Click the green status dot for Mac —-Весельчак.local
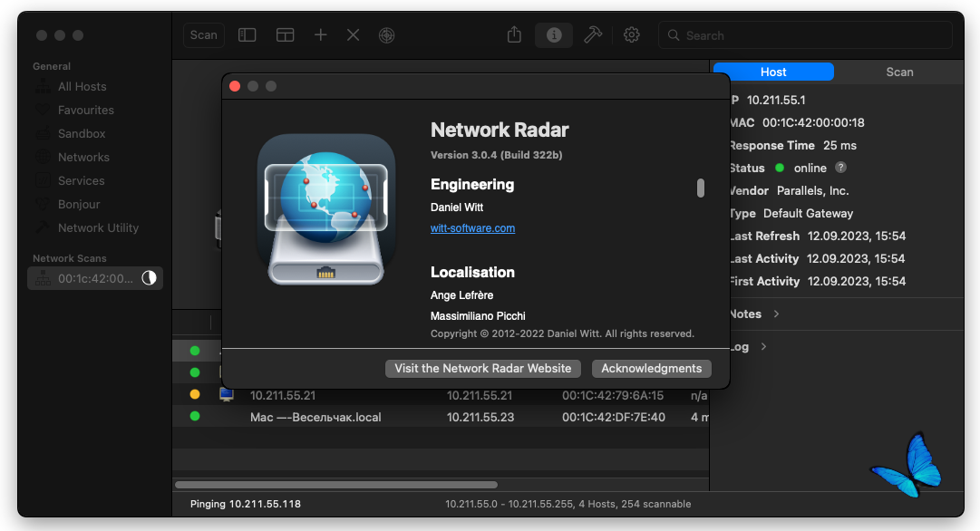 tap(195, 416)
